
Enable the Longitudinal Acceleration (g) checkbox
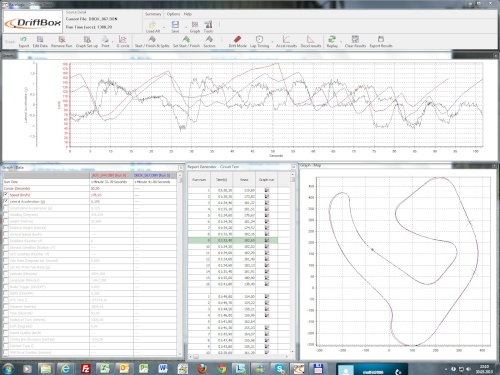point(6,208)
